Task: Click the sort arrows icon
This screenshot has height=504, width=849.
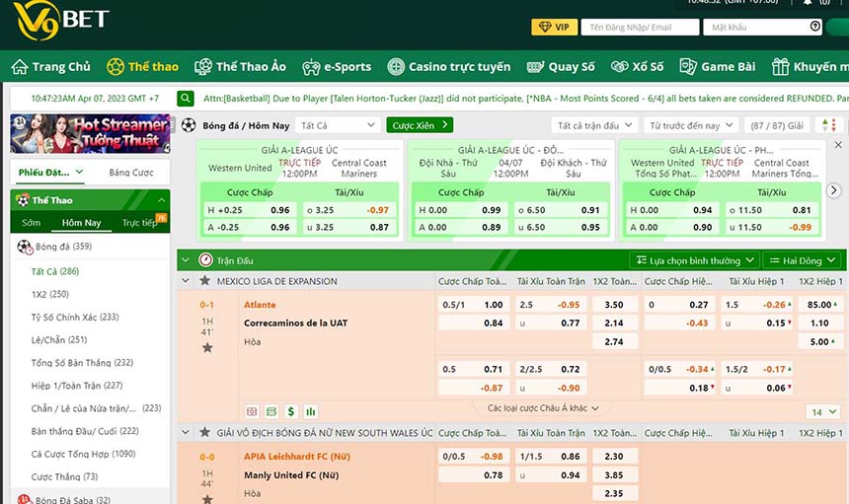Action: (828, 125)
